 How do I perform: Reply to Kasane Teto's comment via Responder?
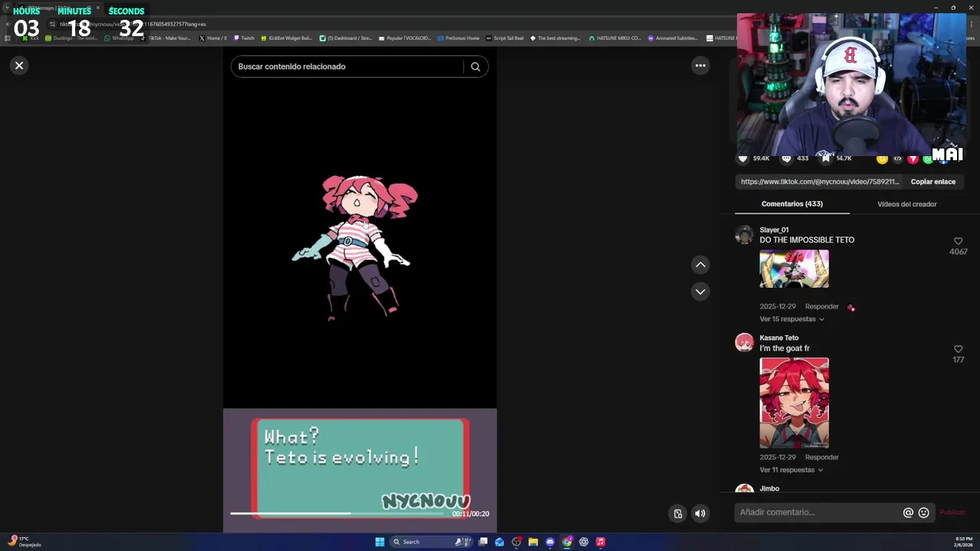pos(822,458)
